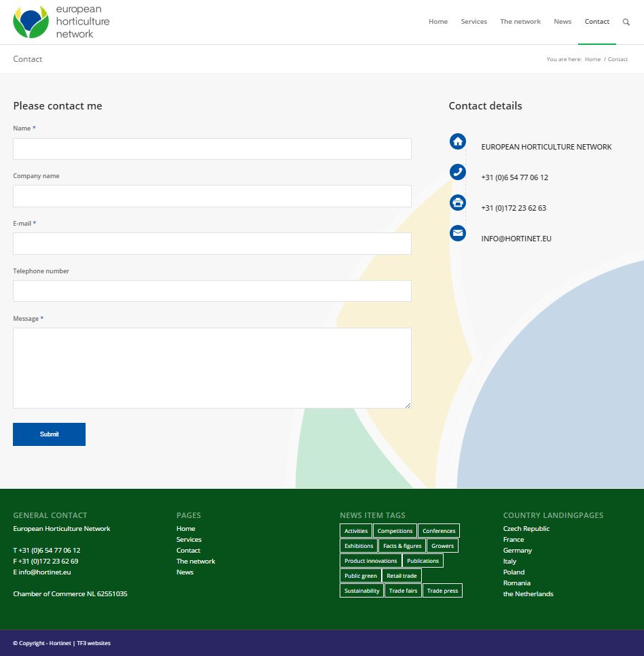Select the Trade fairs news tag
The image size is (644, 656).
403,591
